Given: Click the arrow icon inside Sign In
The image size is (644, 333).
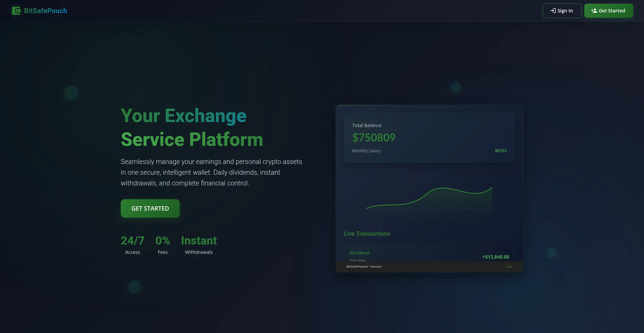Looking at the screenshot, I should (x=553, y=11).
